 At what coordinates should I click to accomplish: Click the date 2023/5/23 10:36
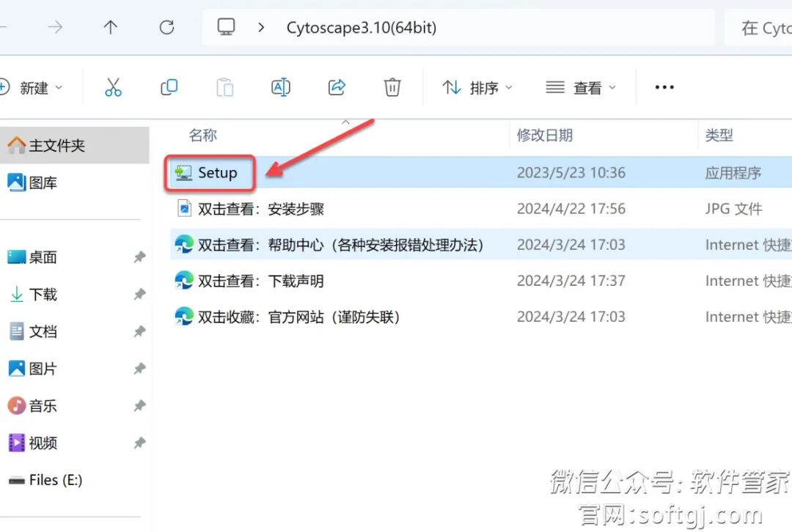(571, 173)
